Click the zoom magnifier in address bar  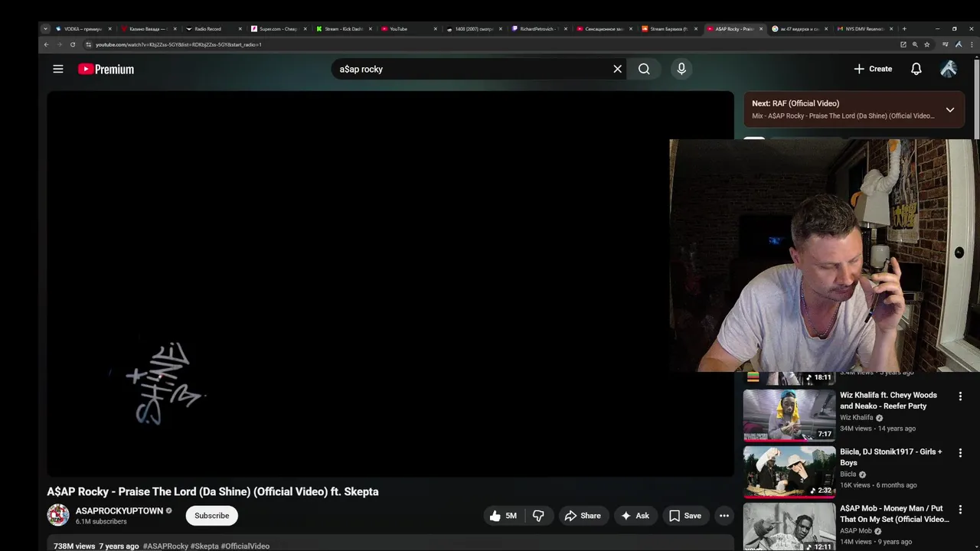(915, 44)
